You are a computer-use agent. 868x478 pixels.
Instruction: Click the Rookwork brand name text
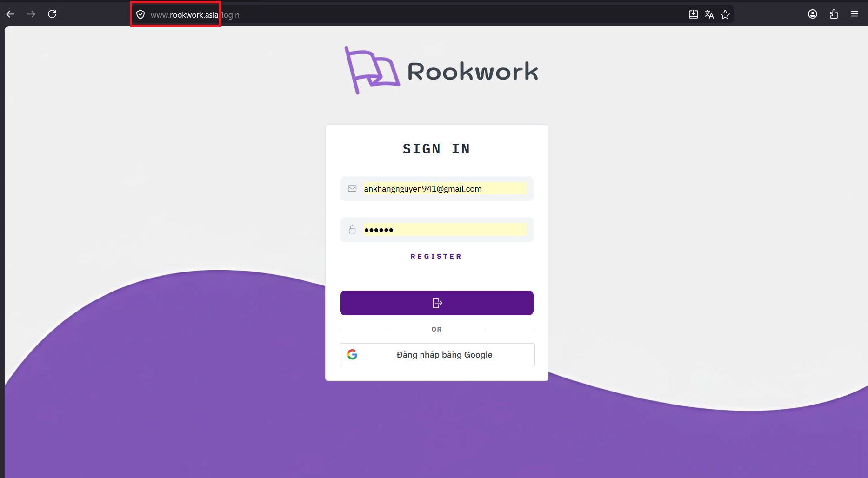point(473,72)
